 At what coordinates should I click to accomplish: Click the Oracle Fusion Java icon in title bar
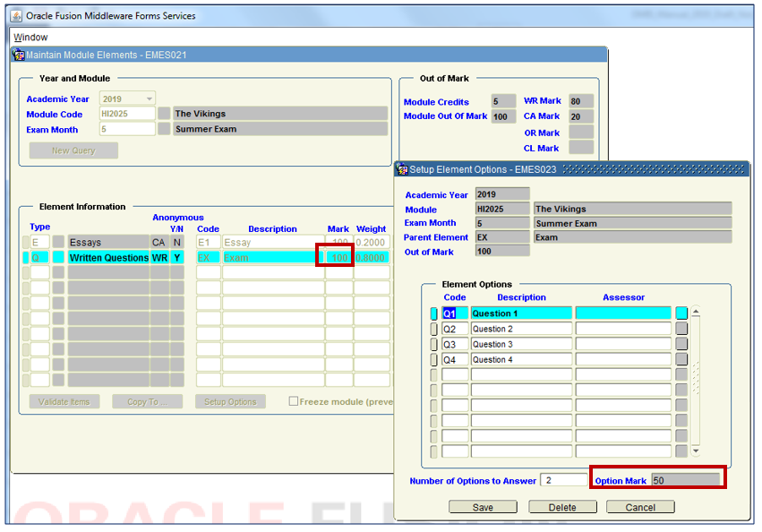click(15, 15)
